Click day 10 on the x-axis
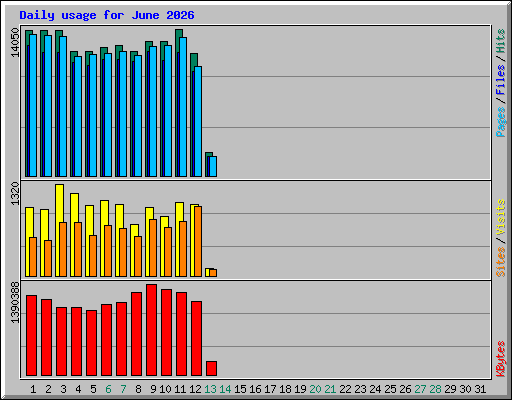512x400 pixels. [165, 389]
